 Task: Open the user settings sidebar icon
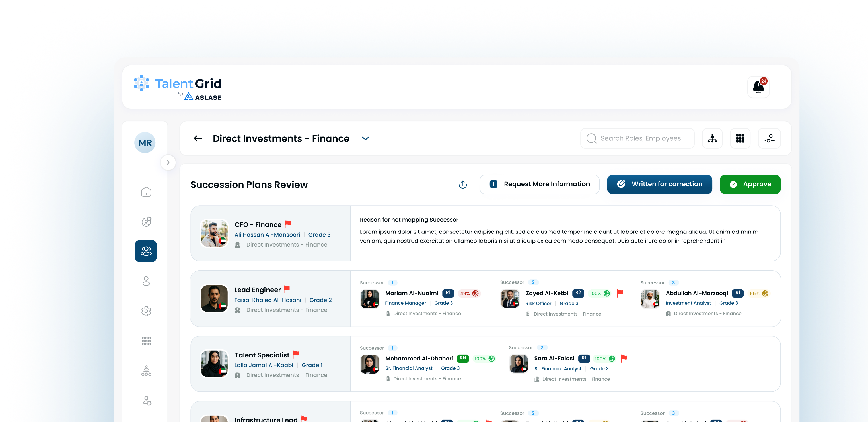[x=147, y=400]
